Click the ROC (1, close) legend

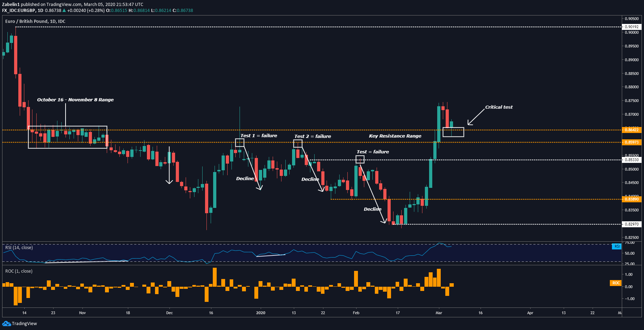19,271
